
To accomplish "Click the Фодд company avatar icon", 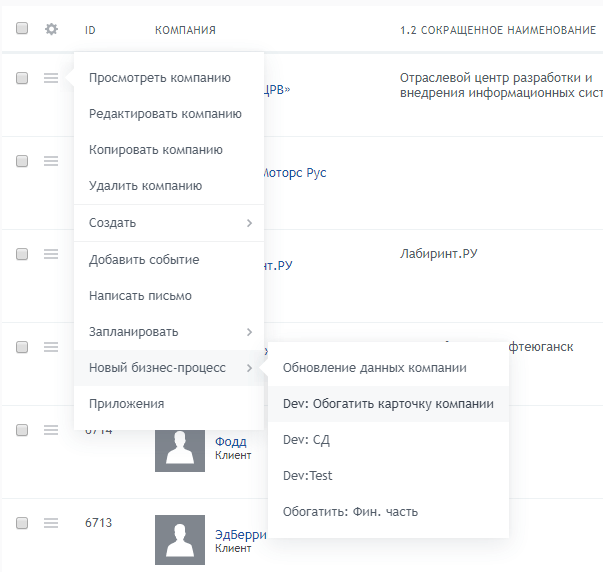I will click(x=180, y=447).
